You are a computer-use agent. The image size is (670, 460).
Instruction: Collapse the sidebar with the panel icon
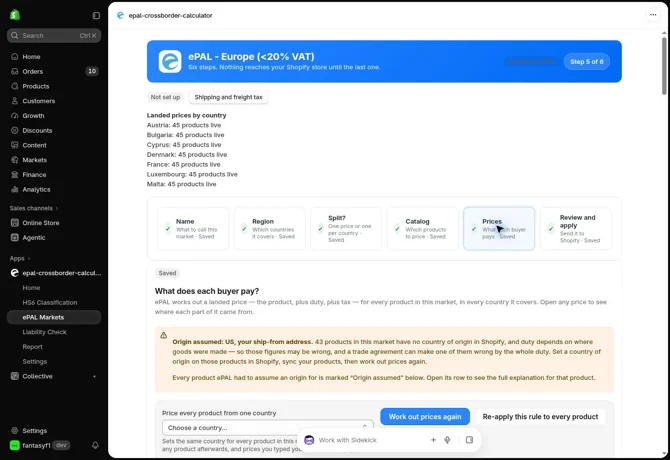point(96,15)
